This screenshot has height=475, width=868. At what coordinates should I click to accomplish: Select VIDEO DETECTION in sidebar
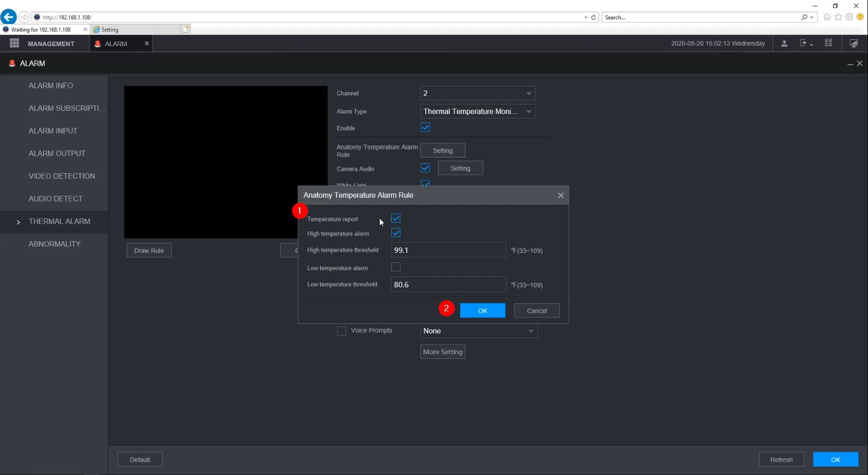pos(62,176)
